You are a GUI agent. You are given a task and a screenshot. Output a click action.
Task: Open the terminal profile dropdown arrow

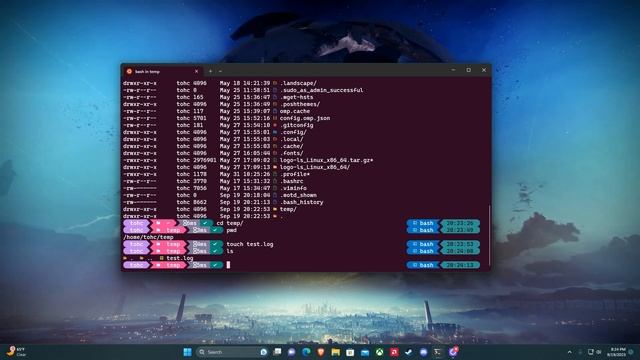(x=220, y=71)
